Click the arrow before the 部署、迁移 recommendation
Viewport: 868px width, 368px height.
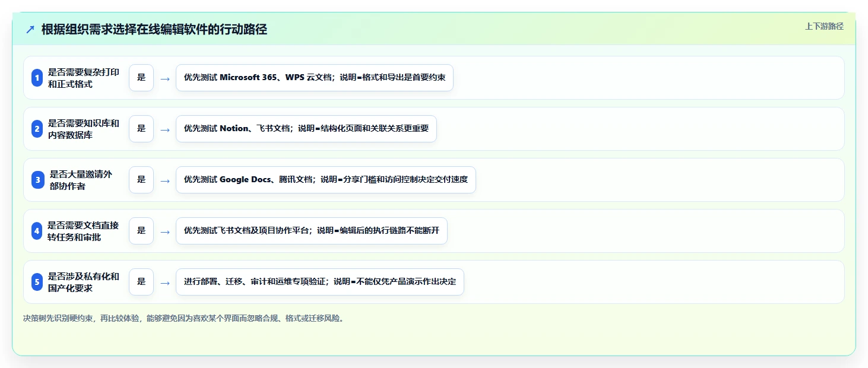(165, 283)
